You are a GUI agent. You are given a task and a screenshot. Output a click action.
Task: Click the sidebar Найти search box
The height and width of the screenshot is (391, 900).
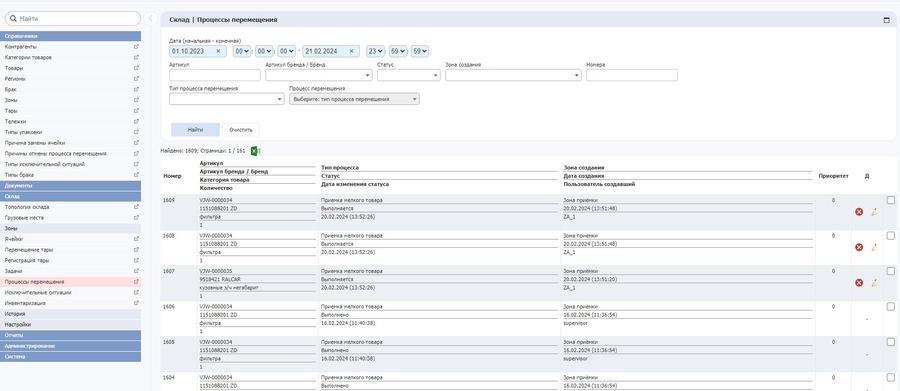point(72,18)
